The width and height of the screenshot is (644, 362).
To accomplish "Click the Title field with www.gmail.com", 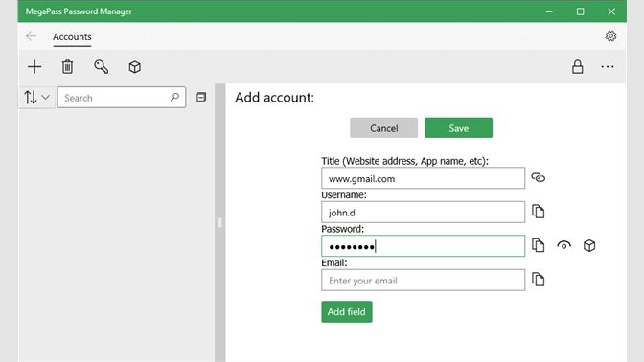I will pyautogui.click(x=423, y=178).
